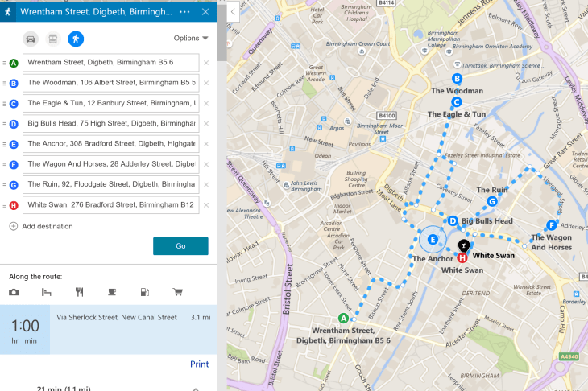
Task: Remove The Woodman waypoint with X
Action: [206, 83]
